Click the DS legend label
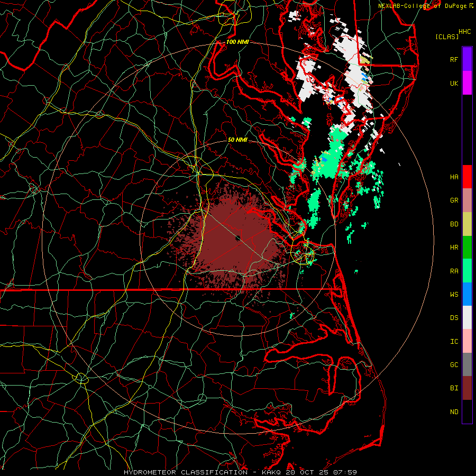Viewport: 476px width, 476px height. coord(454,318)
